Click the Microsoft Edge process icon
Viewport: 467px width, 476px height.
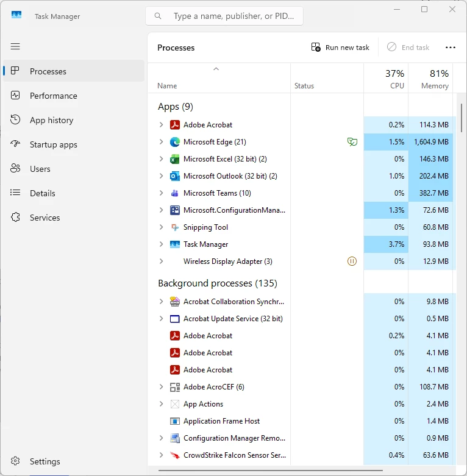(x=174, y=142)
